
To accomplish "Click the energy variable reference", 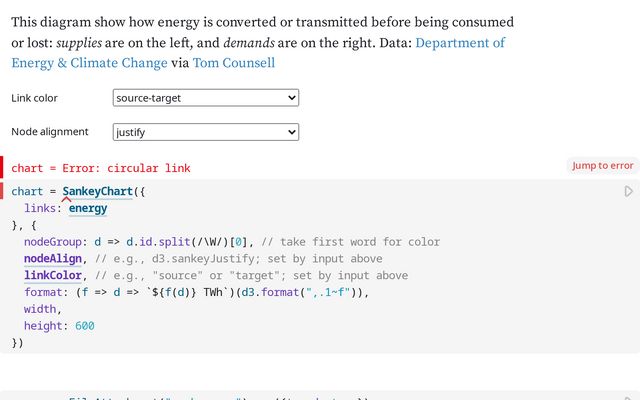I will point(87,208).
